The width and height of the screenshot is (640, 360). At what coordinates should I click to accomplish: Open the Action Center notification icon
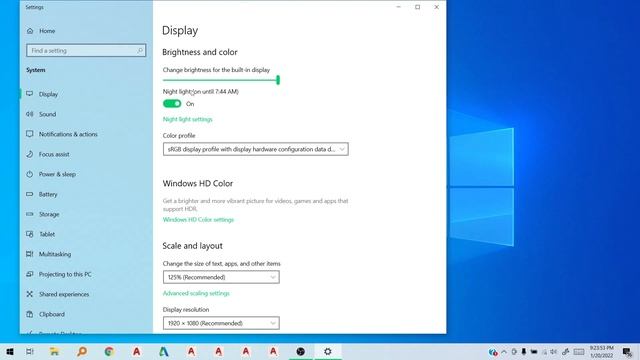[627, 352]
